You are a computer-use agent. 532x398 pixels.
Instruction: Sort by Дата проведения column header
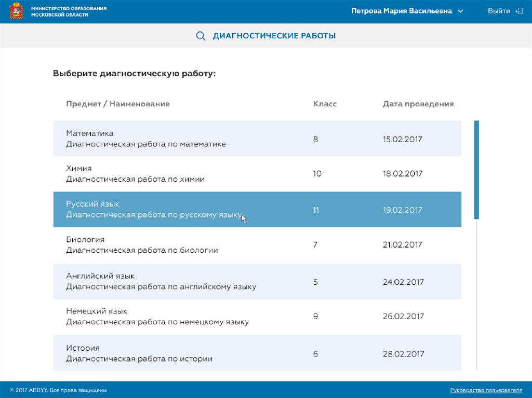418,104
